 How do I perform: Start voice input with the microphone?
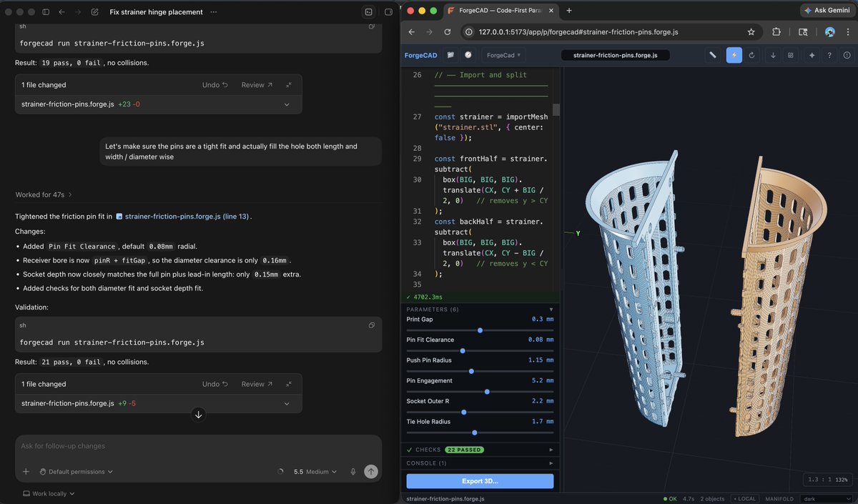pos(352,472)
